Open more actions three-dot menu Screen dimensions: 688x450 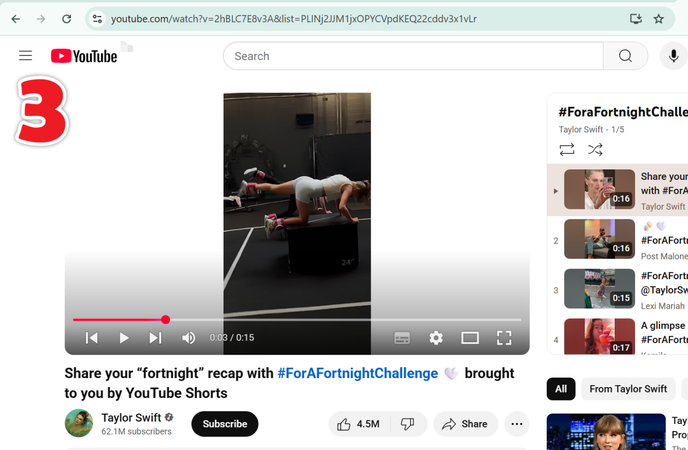tap(517, 424)
